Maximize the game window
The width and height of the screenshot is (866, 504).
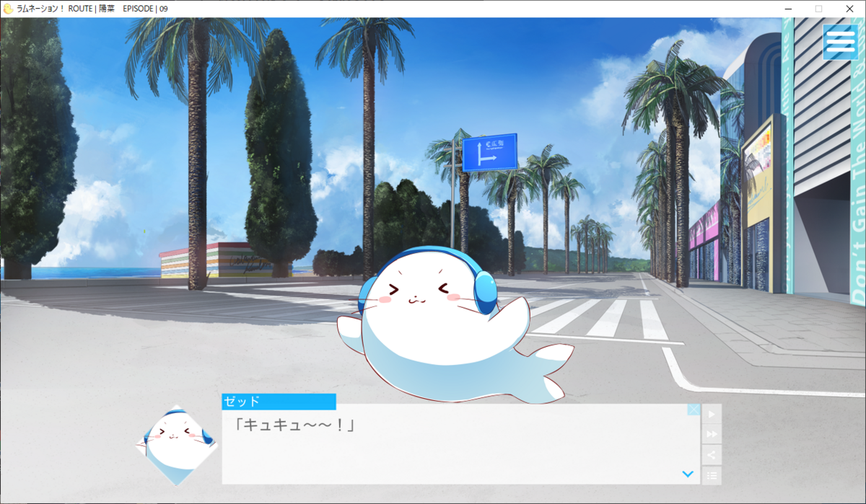[x=818, y=9]
